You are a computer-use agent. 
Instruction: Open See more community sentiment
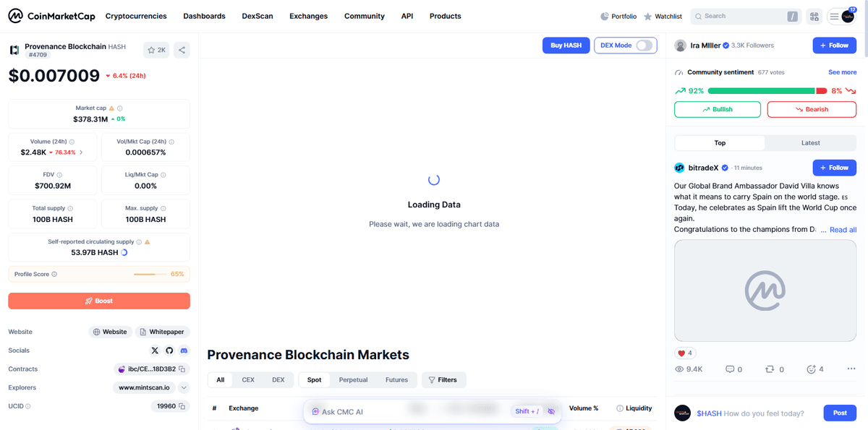[843, 72]
